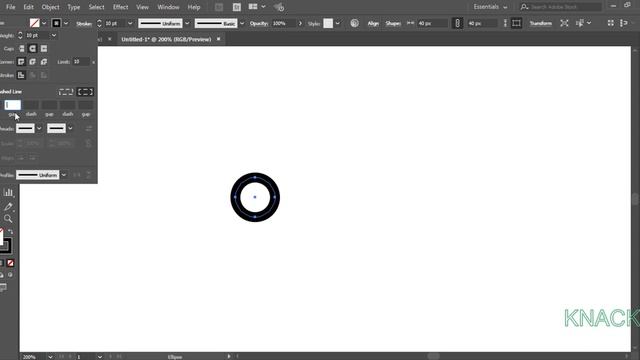Open the Select menu

click(x=96, y=7)
